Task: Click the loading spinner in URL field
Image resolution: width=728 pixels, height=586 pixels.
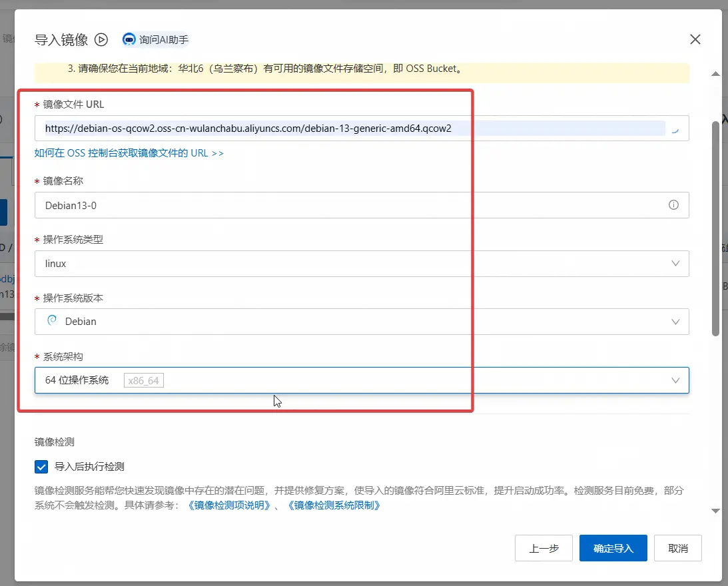Action: click(675, 129)
